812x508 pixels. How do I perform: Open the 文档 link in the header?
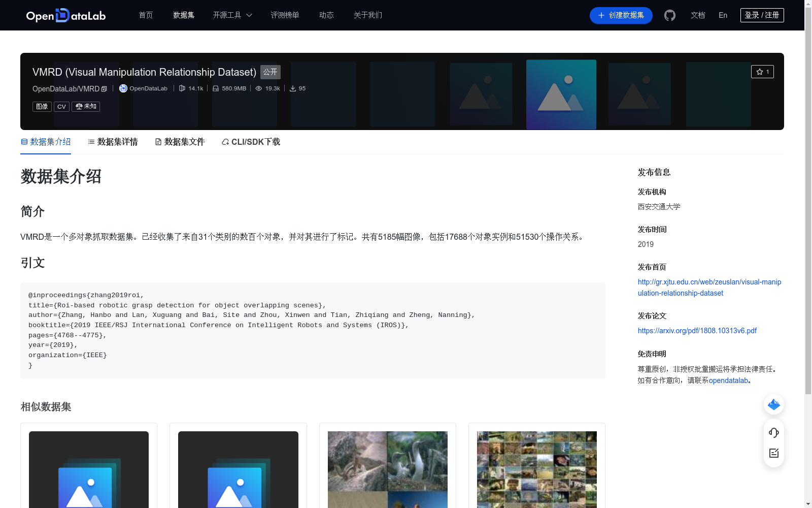pyautogui.click(x=698, y=15)
